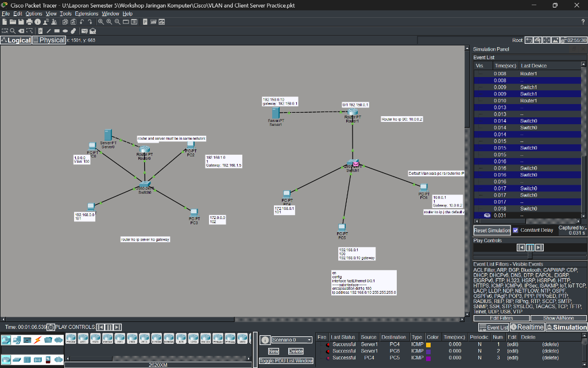Select the Inspect magnifier tool
The width and height of the screenshot is (588, 368).
[13, 31]
